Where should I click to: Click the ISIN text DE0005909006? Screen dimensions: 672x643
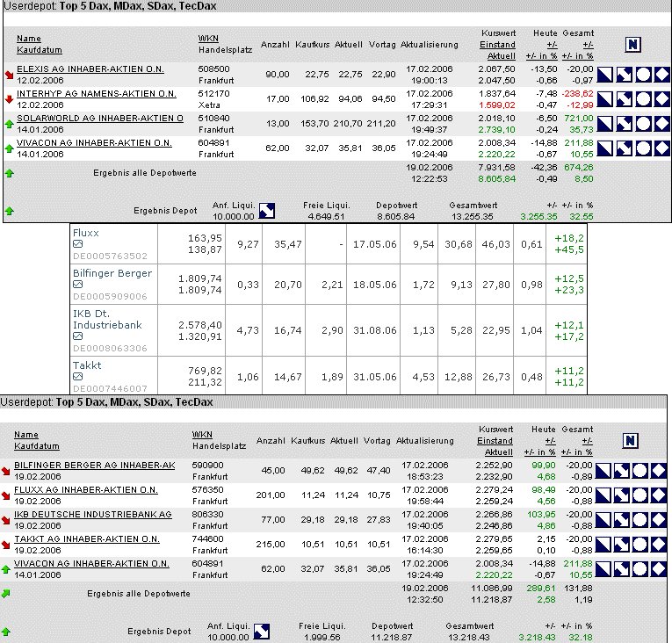(110, 296)
